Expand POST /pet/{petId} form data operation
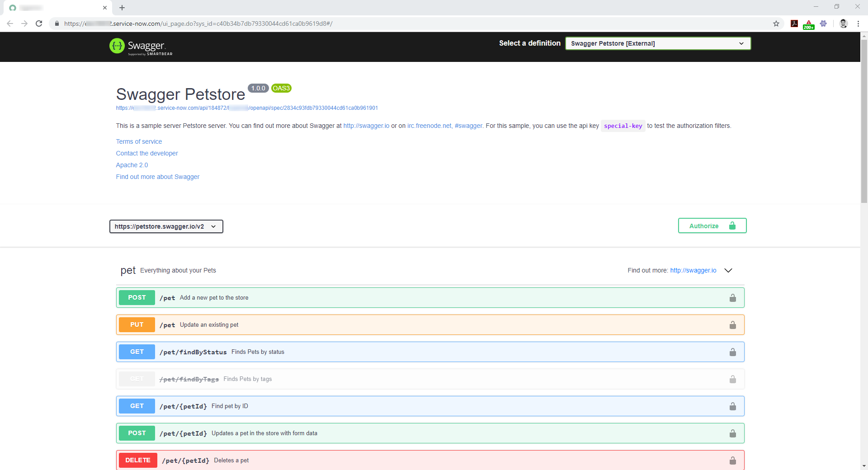The width and height of the screenshot is (868, 470). (x=430, y=433)
